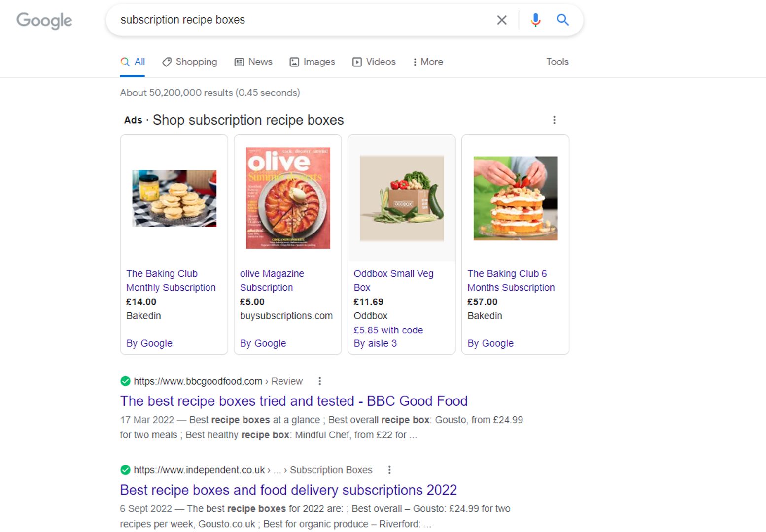The width and height of the screenshot is (766, 532).
Task: Open olive Magazine Subscription link
Action: [272, 280]
